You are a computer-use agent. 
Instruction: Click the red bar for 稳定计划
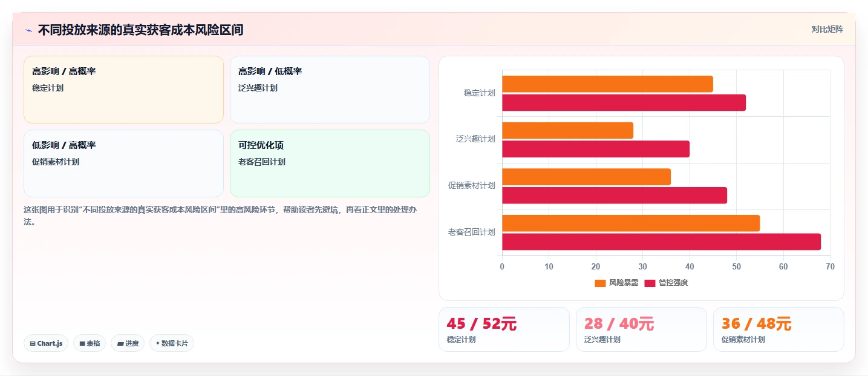624,102
